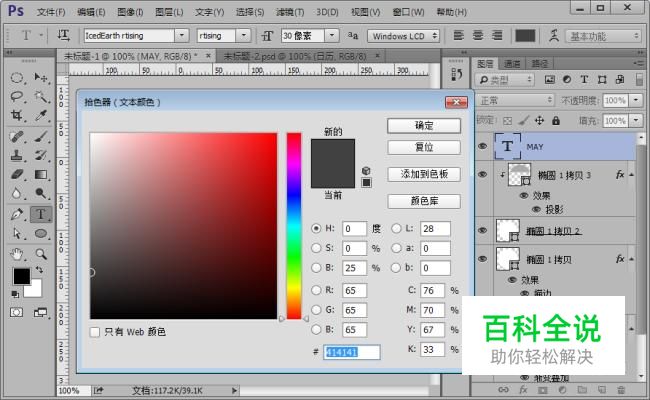650x400 pixels.
Task: Select the Crop tool
Action: click(x=17, y=115)
